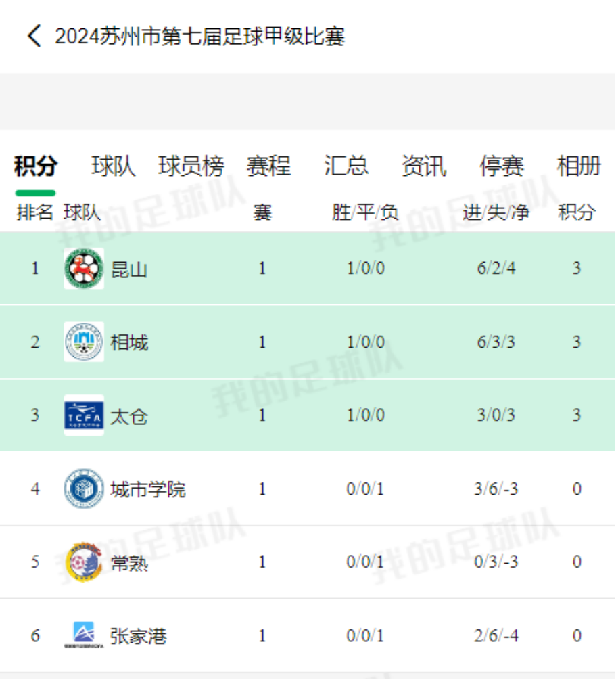The height and width of the screenshot is (680, 616).
Task: Tap the back arrow icon
Action: [x=34, y=36]
